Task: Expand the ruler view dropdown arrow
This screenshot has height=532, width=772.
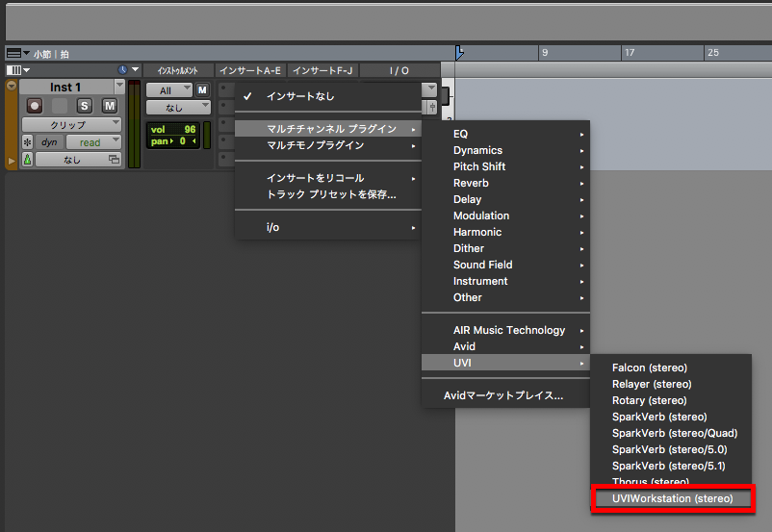Action: 27,53
